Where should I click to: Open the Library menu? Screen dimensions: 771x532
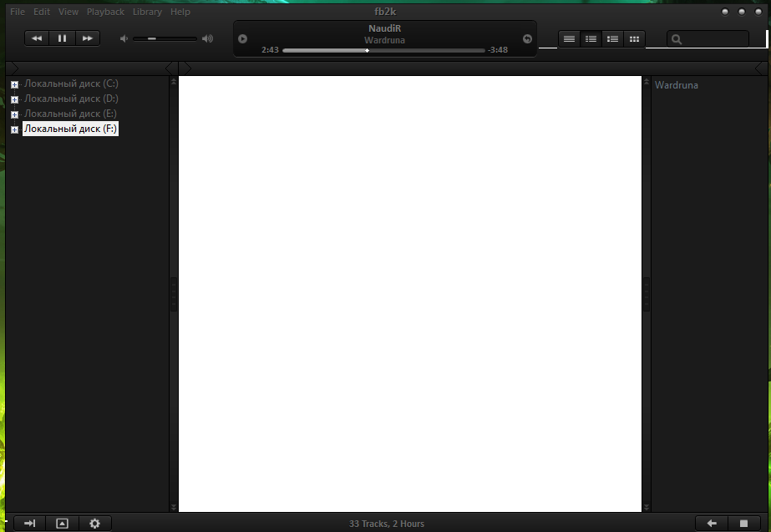(x=147, y=12)
